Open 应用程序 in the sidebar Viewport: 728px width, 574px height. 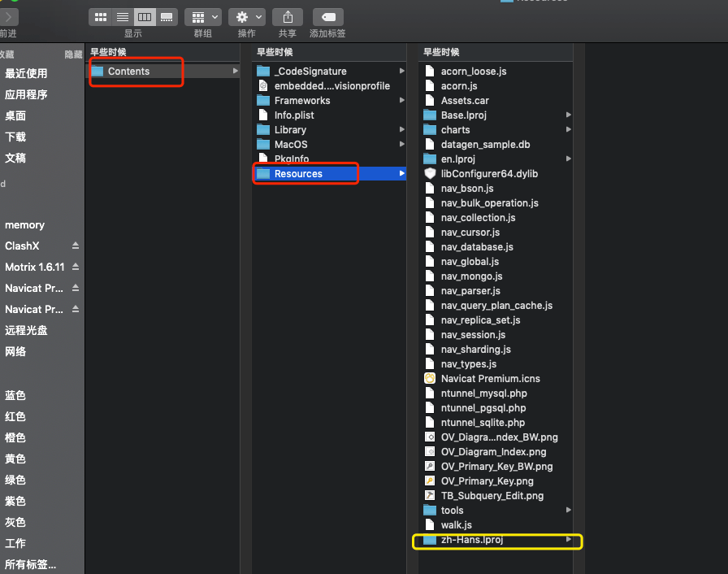26,95
